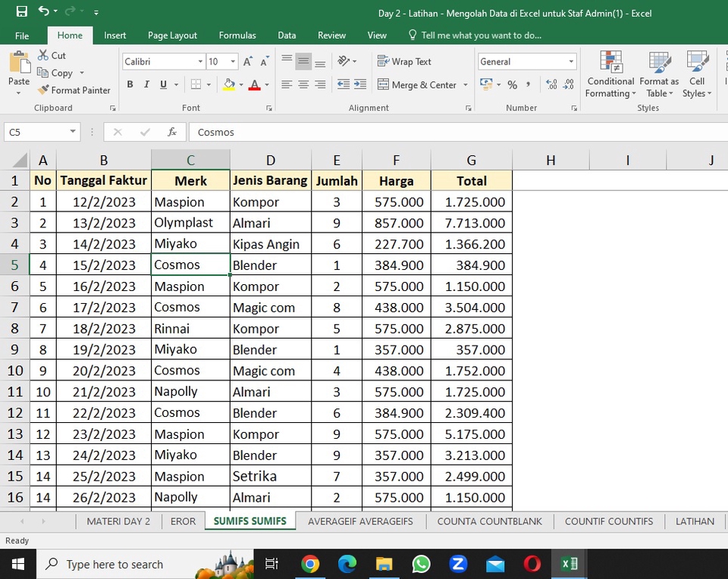
Task: Apply the Fill Color paint bucket
Action: [229, 84]
